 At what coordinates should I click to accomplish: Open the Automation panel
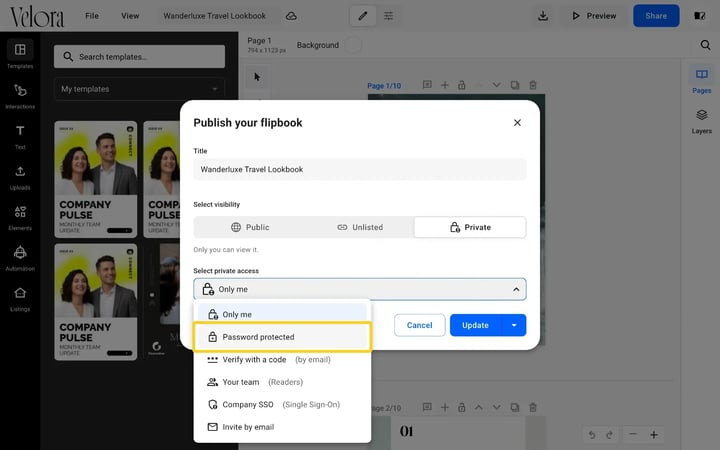pyautogui.click(x=20, y=258)
